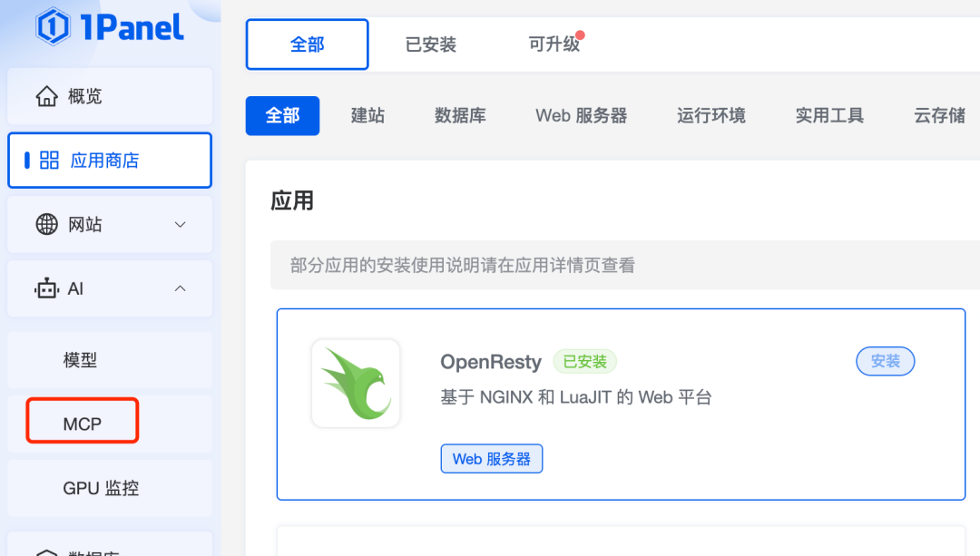This screenshot has height=556, width=980.
Task: Click the robot icon beside AI
Action: (x=47, y=288)
